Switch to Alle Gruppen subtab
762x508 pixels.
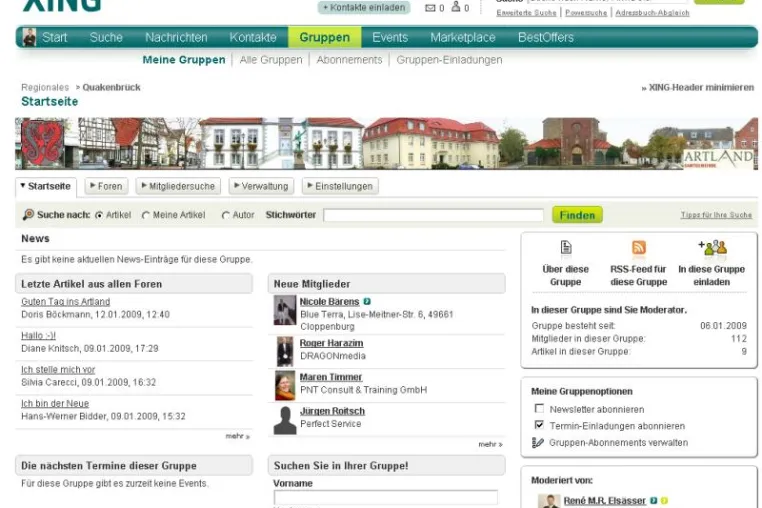tap(271, 60)
